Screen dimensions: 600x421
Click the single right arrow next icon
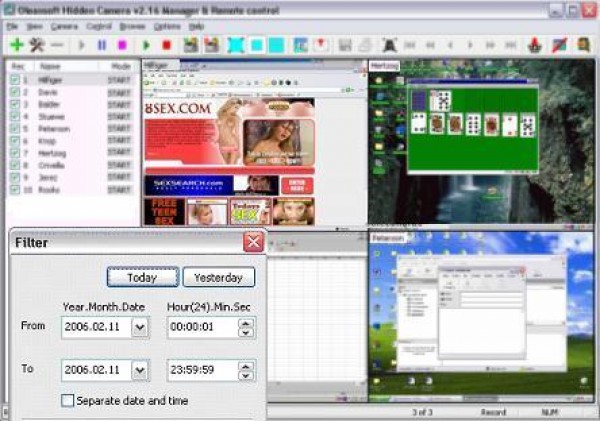[x=470, y=45]
